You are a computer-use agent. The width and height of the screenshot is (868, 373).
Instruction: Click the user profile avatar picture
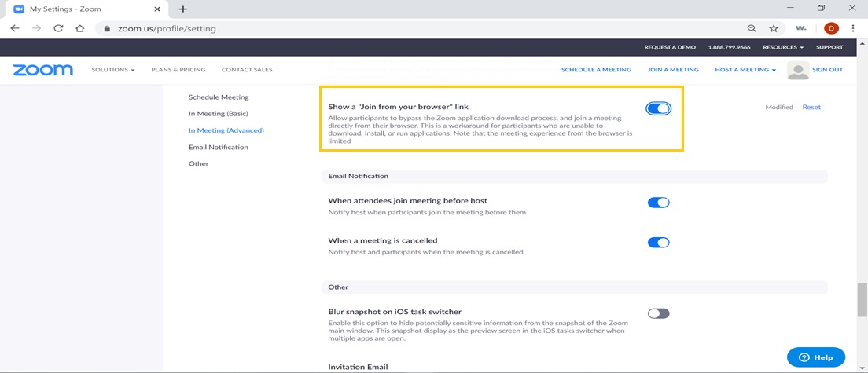coord(798,70)
